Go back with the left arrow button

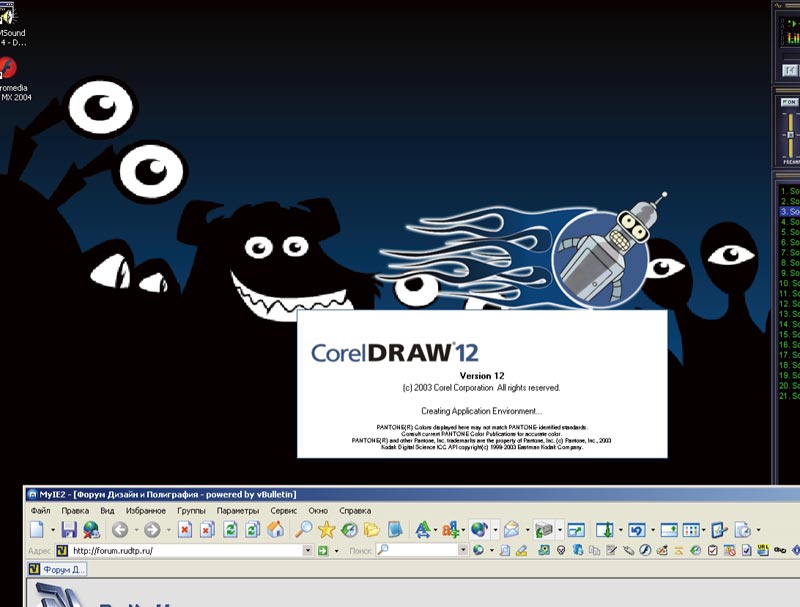click(120, 530)
